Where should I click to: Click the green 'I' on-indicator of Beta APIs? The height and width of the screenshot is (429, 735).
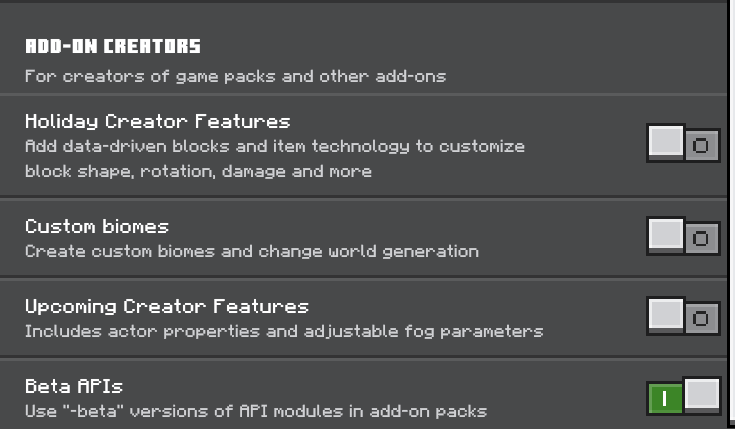pyautogui.click(x=665, y=399)
